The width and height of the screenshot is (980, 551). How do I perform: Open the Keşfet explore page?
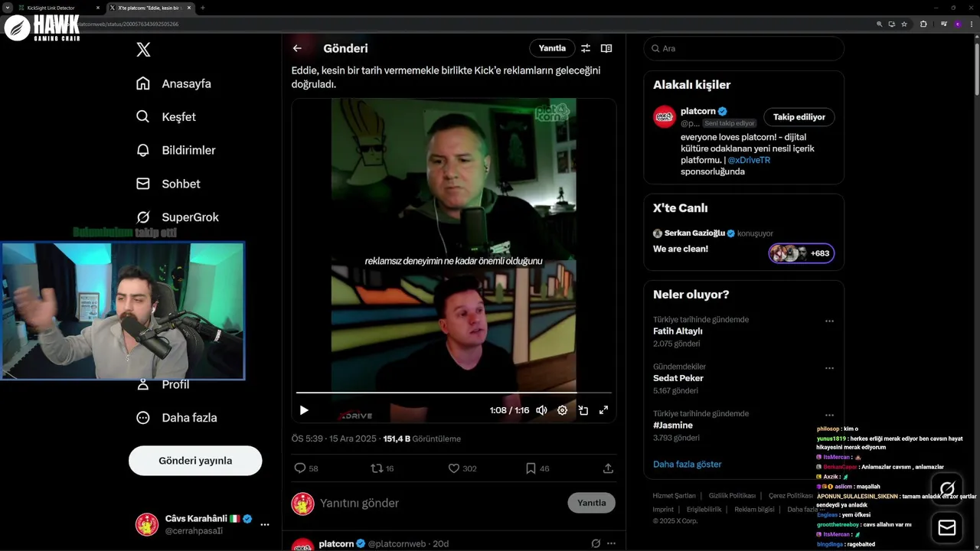[x=165, y=117]
